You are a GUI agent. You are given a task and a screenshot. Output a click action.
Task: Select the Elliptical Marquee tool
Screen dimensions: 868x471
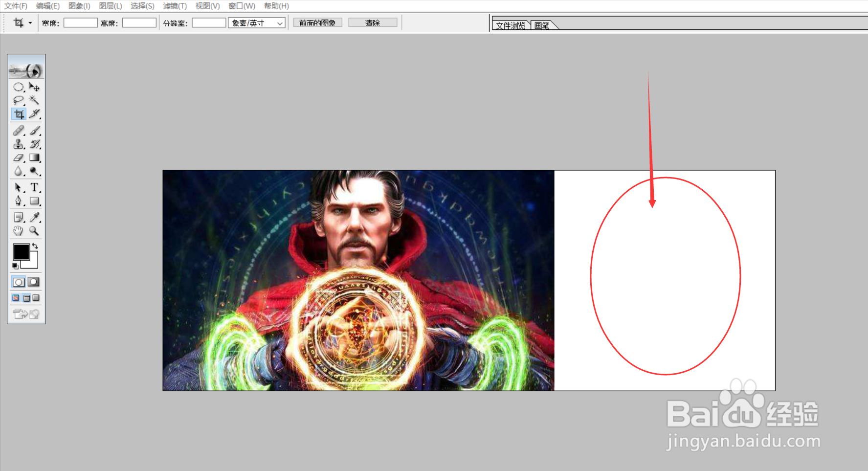coord(19,87)
